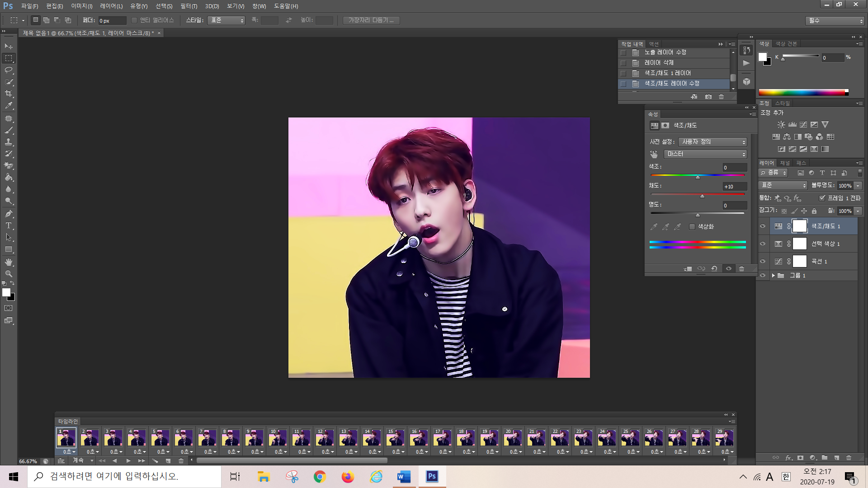Select the Crop tool

pyautogui.click(x=9, y=94)
